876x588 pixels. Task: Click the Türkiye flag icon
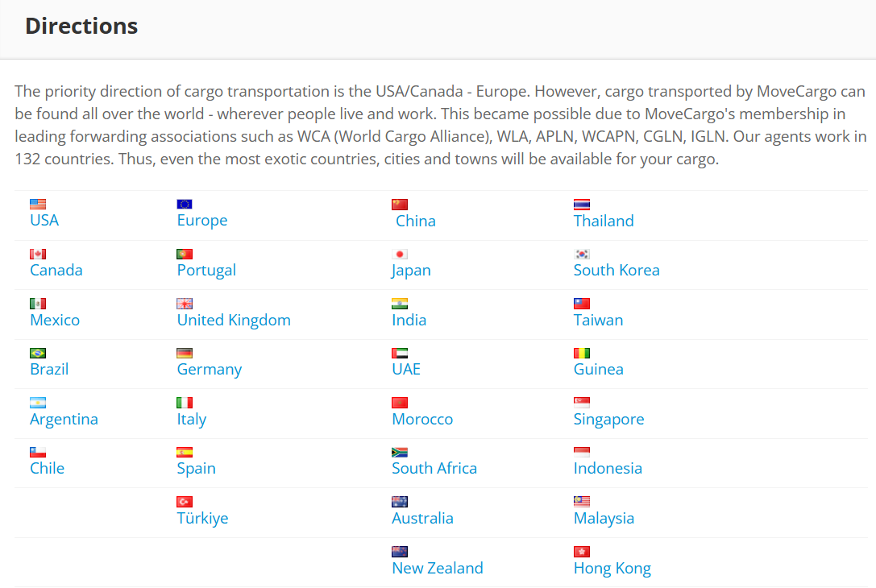[x=185, y=502]
